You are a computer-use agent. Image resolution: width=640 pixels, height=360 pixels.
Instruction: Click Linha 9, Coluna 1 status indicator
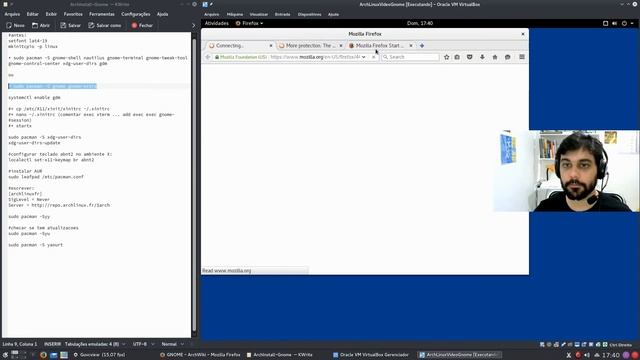click(20, 344)
